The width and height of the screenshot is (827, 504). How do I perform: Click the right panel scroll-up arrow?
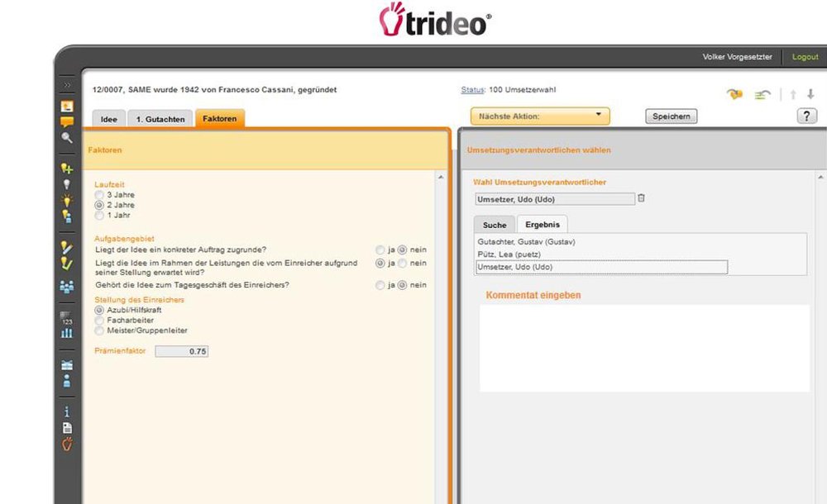click(x=820, y=178)
